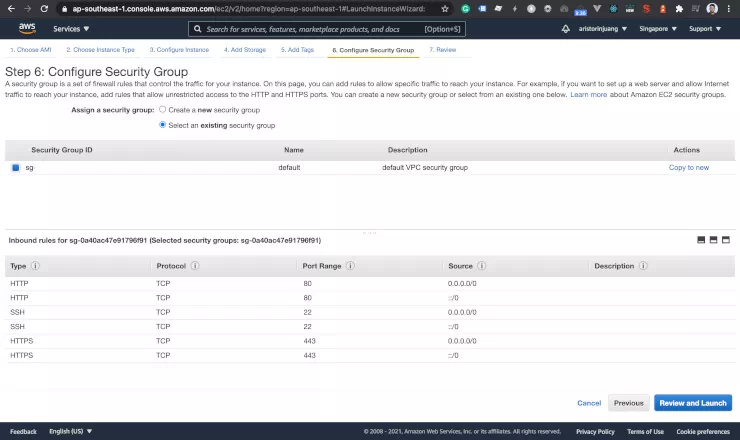Click the default VPC security group description
This screenshot has height=440, width=740.
coord(425,168)
